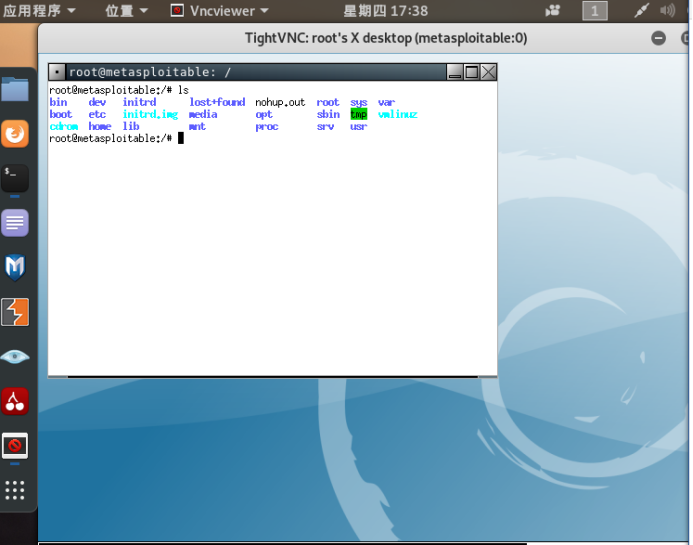The height and width of the screenshot is (545, 693).
Task: Open the 应用程序 applications menu
Action: coord(39,11)
